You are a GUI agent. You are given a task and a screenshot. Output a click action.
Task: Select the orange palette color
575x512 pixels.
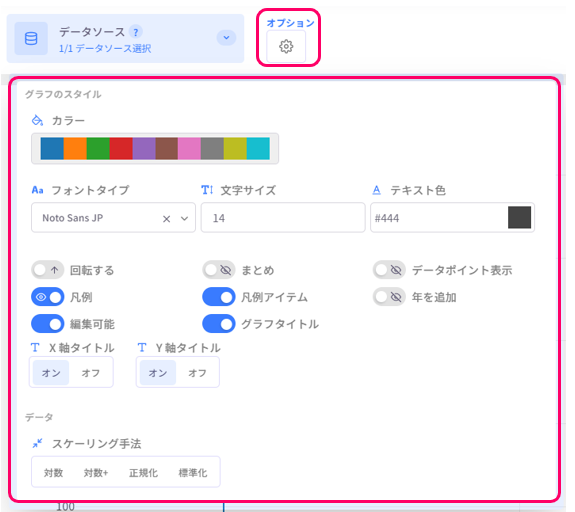(x=75, y=149)
